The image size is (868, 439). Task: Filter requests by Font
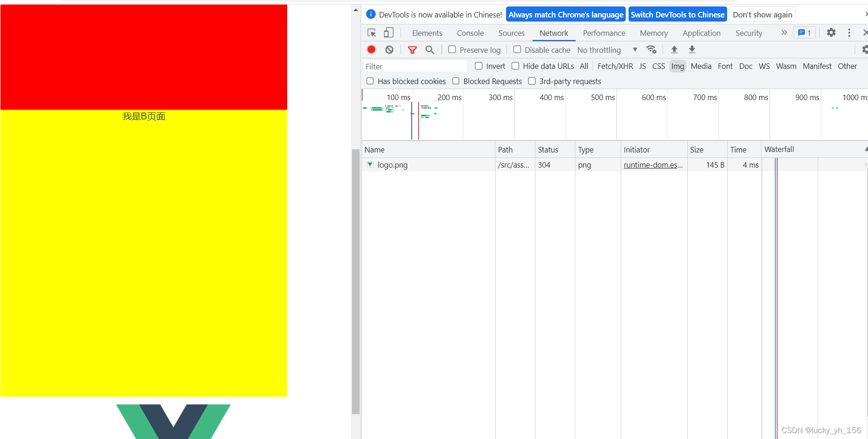[x=725, y=66]
